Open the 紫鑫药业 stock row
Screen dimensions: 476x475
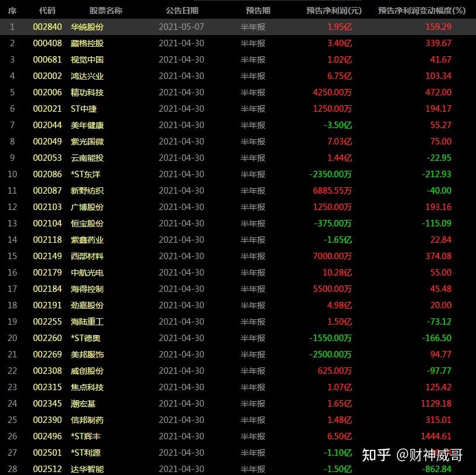238,240
